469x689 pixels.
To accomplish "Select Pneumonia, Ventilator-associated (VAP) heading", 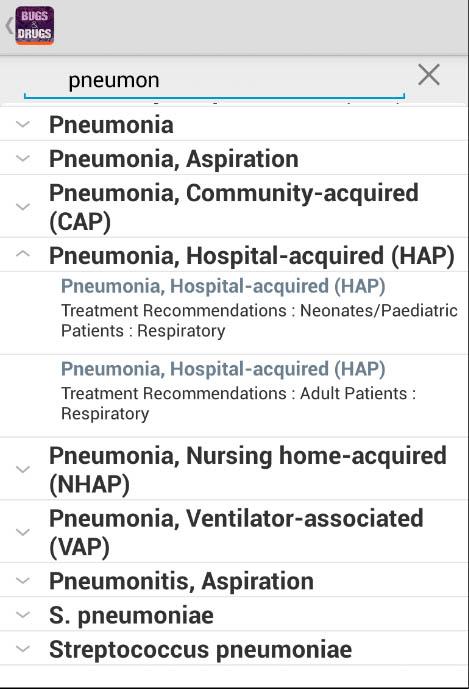I will point(236,532).
